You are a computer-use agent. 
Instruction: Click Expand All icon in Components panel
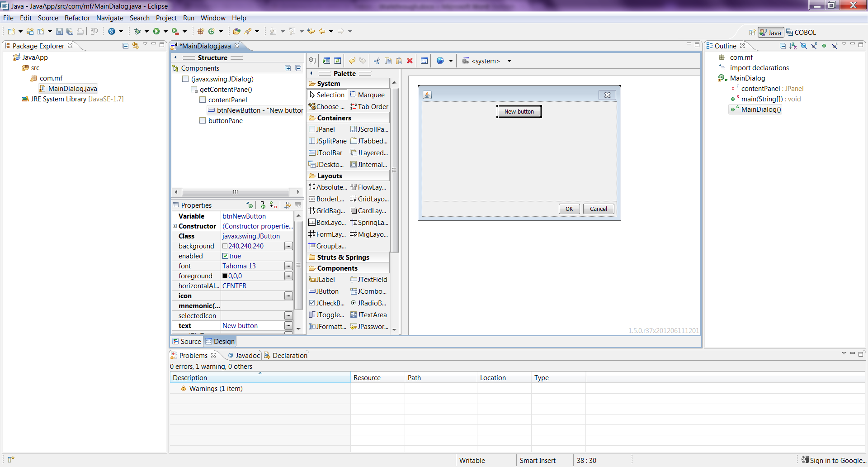point(288,68)
